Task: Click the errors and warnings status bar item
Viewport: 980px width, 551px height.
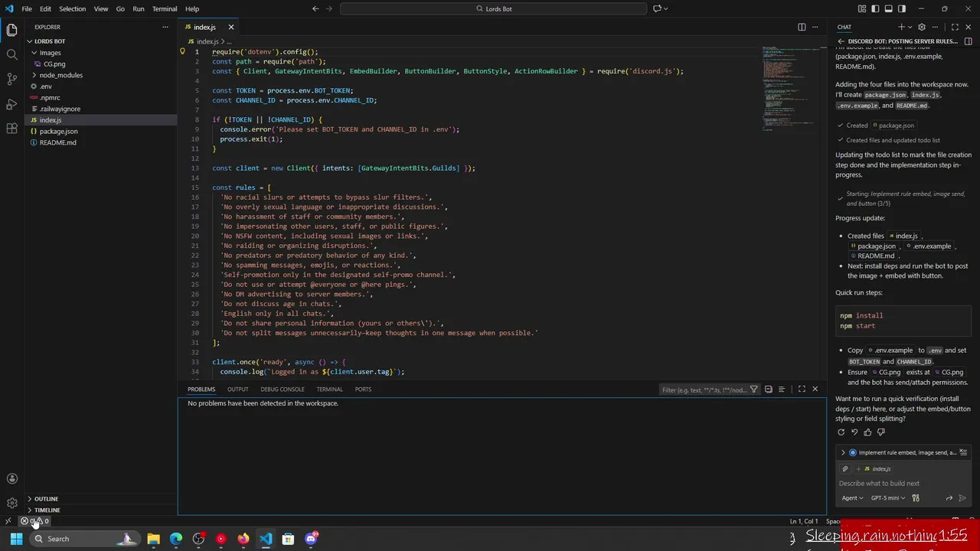Action: pyautogui.click(x=35, y=521)
